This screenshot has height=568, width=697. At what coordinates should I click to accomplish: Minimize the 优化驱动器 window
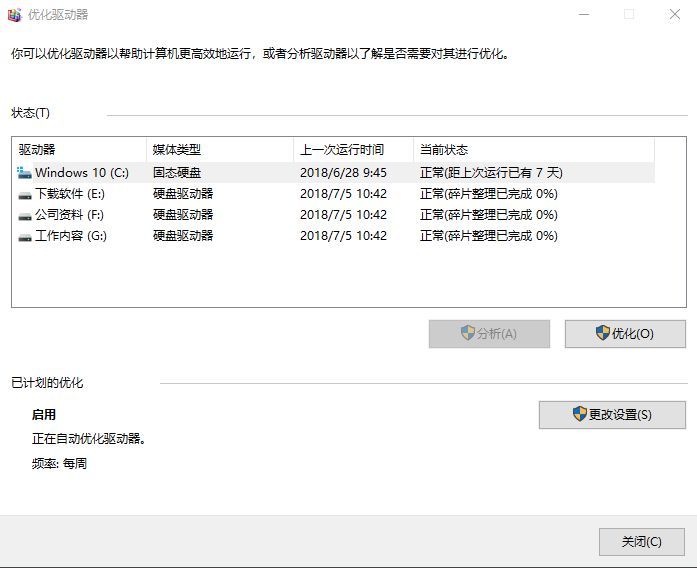pos(584,15)
